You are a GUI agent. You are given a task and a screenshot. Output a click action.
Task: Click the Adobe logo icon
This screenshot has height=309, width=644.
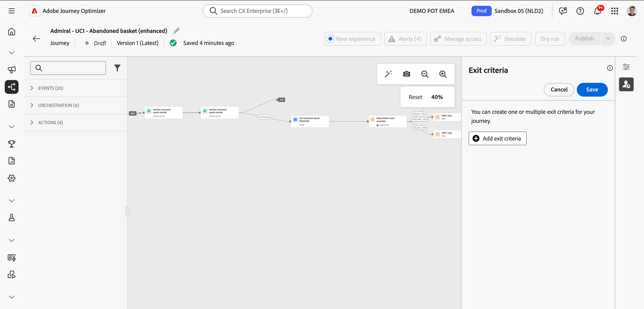click(x=34, y=11)
